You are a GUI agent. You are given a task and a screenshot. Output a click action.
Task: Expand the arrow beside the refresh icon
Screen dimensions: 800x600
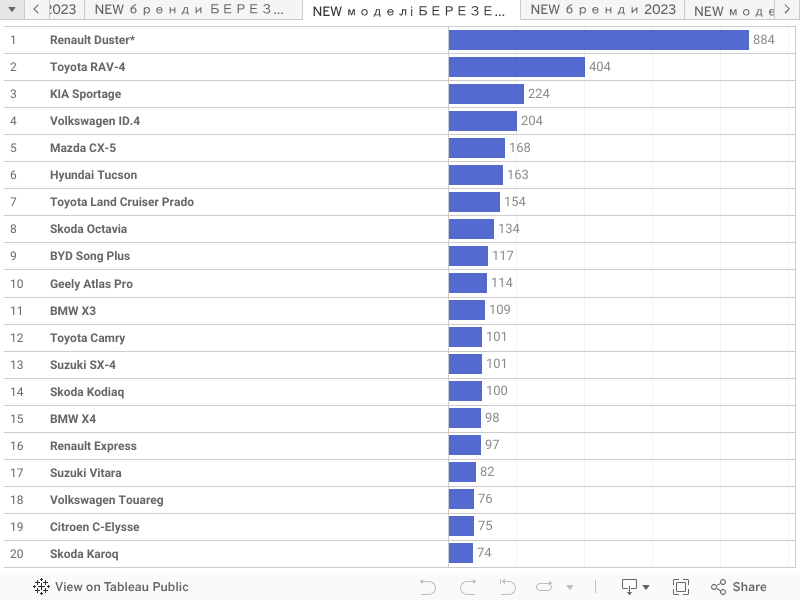[570, 587]
